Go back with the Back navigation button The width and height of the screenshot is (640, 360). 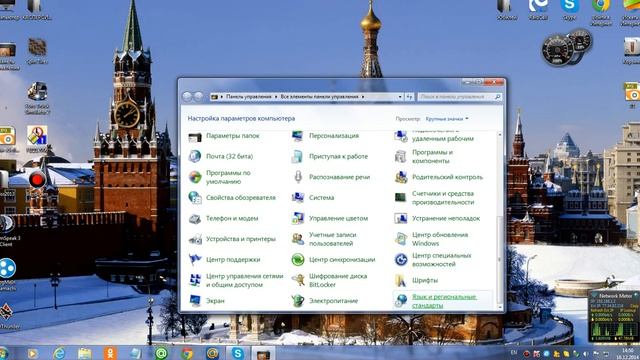(187, 97)
